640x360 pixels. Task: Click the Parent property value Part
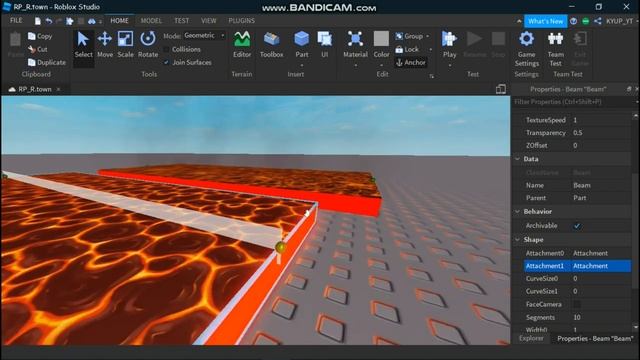tap(580, 198)
